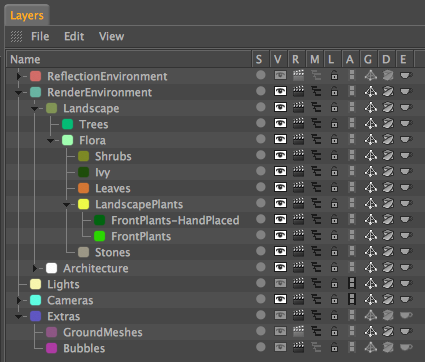Collapse the Flora layer group
Image resolution: width=425 pixels, height=362 pixels.
pos(50,141)
